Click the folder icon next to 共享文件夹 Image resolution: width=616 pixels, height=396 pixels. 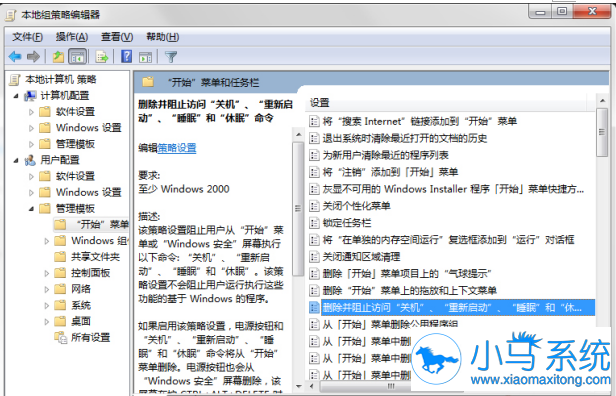click(60, 257)
